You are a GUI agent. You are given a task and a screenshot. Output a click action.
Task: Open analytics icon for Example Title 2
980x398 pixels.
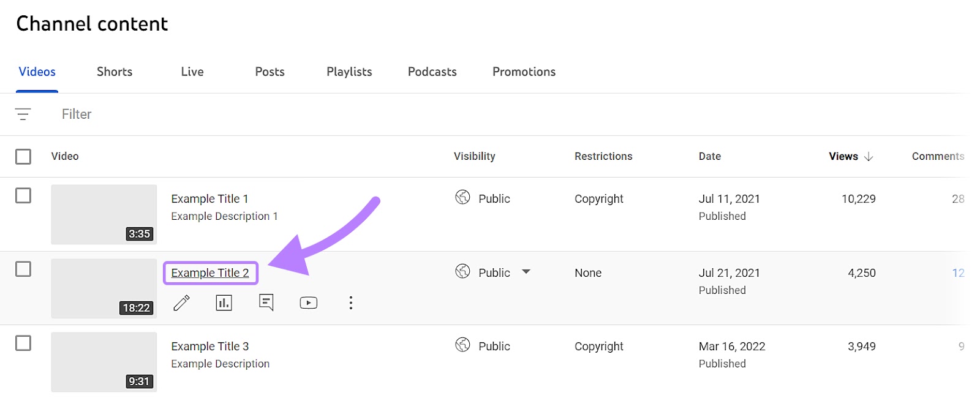click(224, 302)
